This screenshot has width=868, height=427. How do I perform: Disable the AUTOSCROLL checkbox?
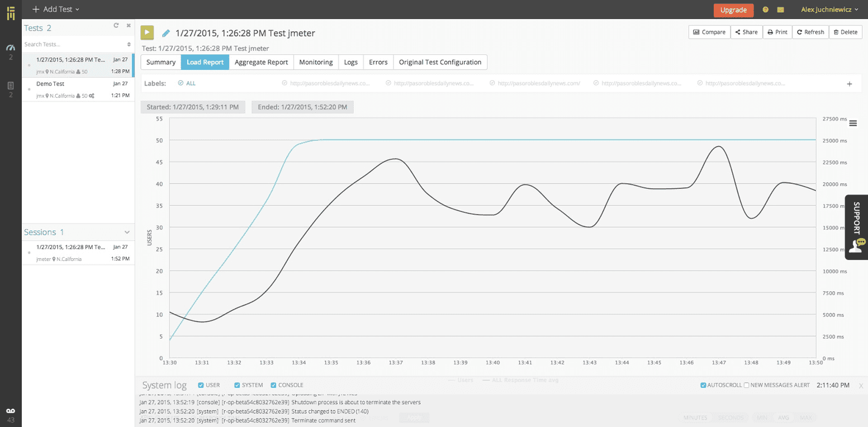pos(703,385)
